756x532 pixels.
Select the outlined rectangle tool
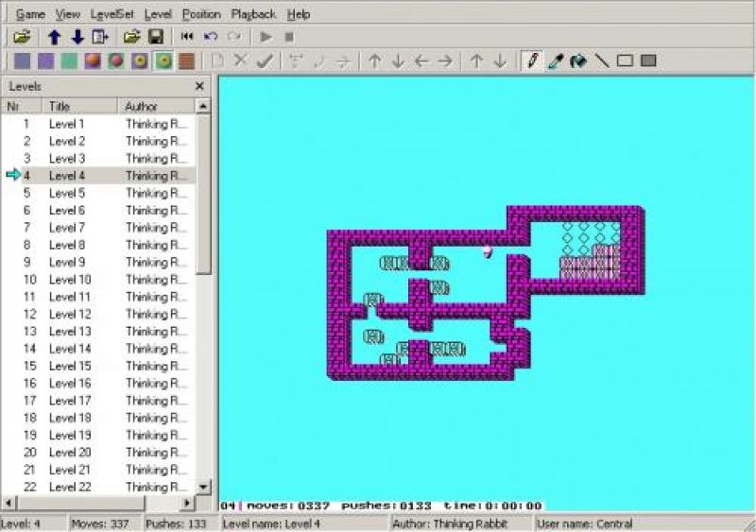click(x=625, y=60)
